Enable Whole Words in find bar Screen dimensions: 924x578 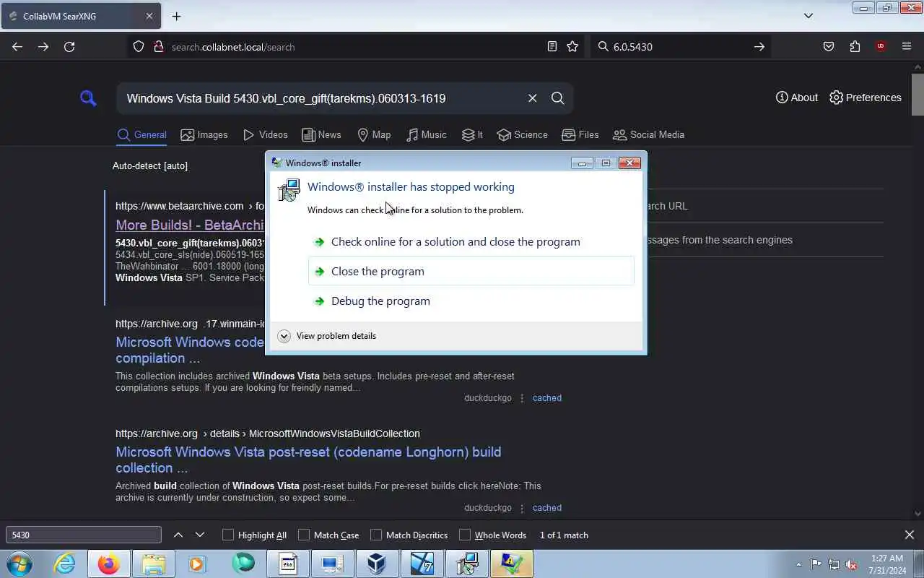(492, 535)
